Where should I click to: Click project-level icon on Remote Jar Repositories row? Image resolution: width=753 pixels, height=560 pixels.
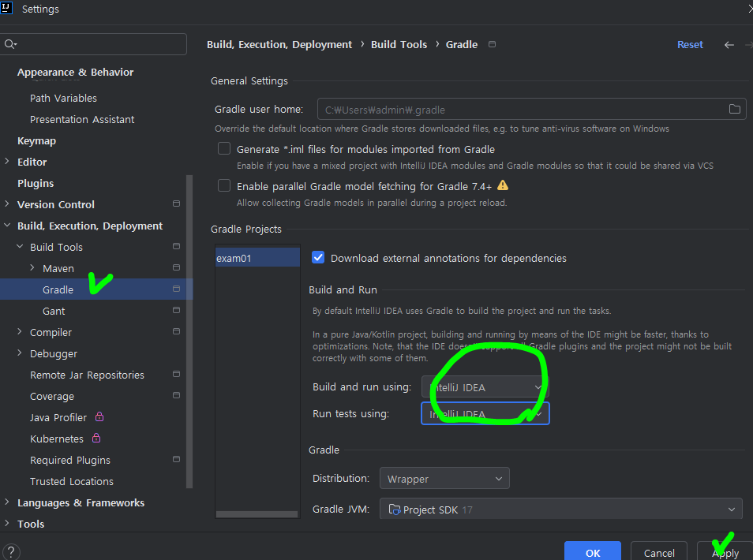176,374
